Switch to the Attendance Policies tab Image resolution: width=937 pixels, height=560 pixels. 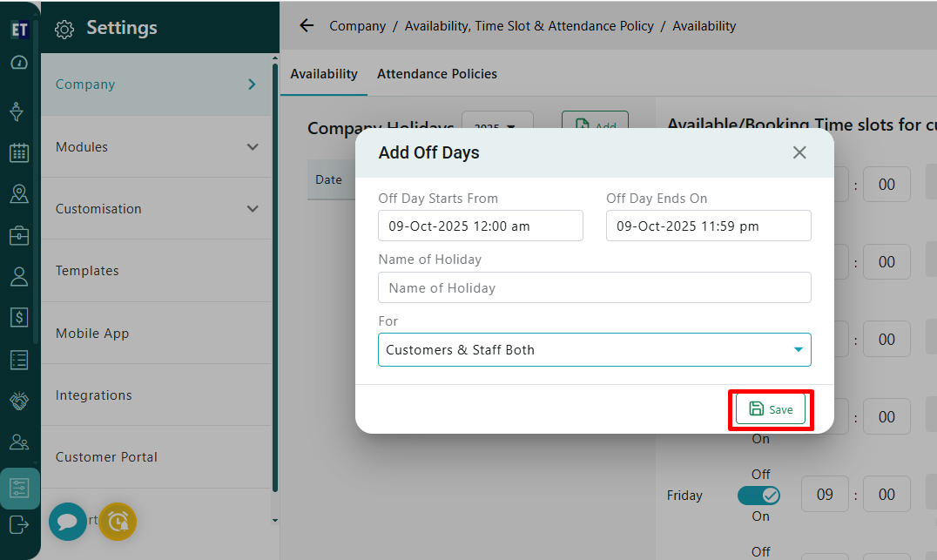437,74
